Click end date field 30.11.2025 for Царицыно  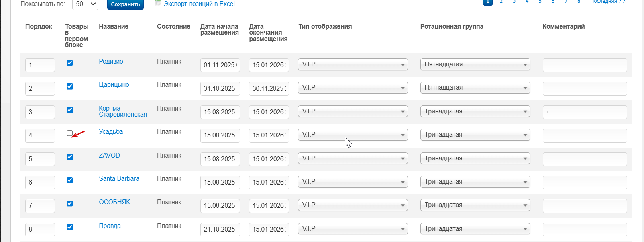[269, 88]
